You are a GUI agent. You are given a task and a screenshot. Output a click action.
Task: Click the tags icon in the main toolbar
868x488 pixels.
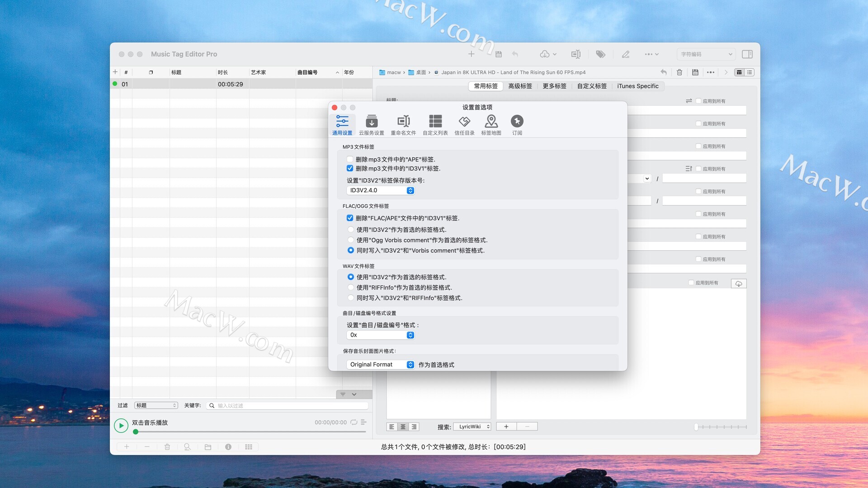[600, 54]
